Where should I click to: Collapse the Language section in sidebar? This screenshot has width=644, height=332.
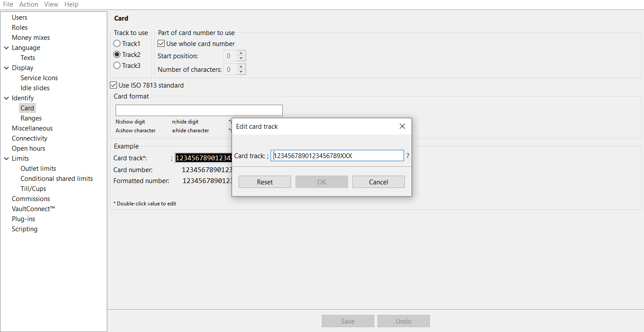pyautogui.click(x=6, y=47)
